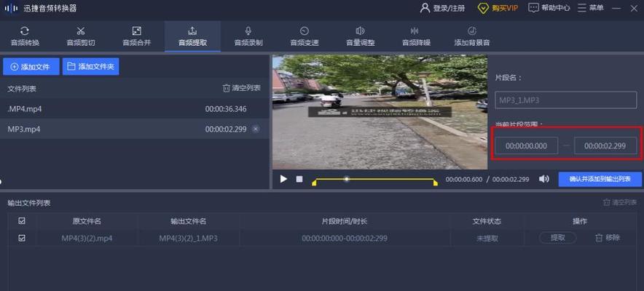Remove the output row with 移除
644x291 pixels.
[x=608, y=238]
